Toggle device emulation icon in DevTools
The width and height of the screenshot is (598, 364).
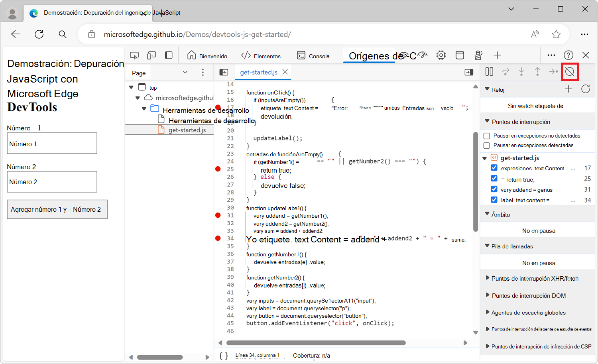pos(151,55)
